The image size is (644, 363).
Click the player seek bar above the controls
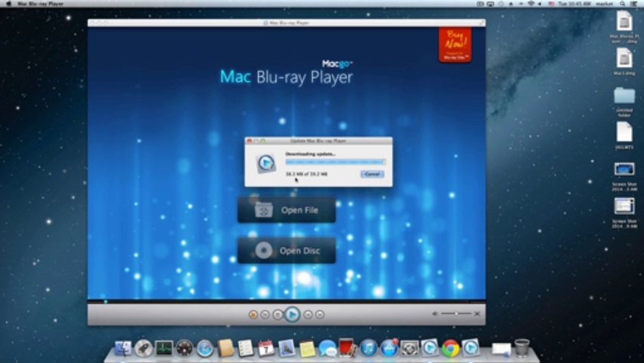(x=287, y=301)
